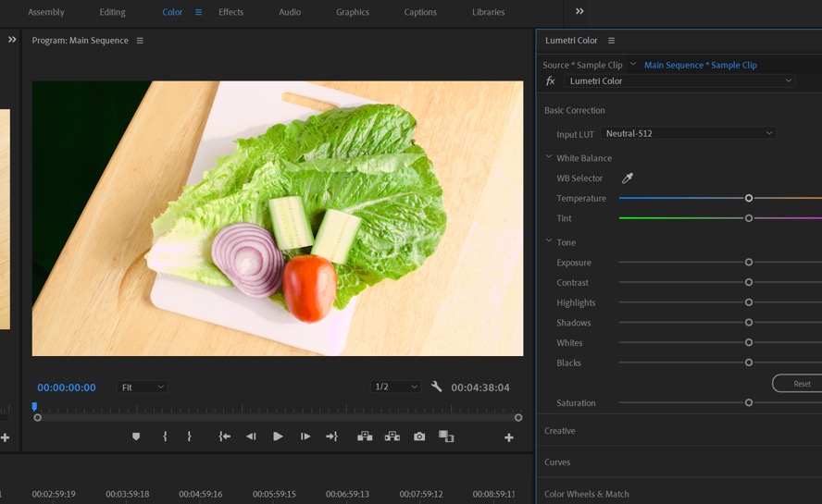Click the Step Forward one frame button

(x=305, y=436)
